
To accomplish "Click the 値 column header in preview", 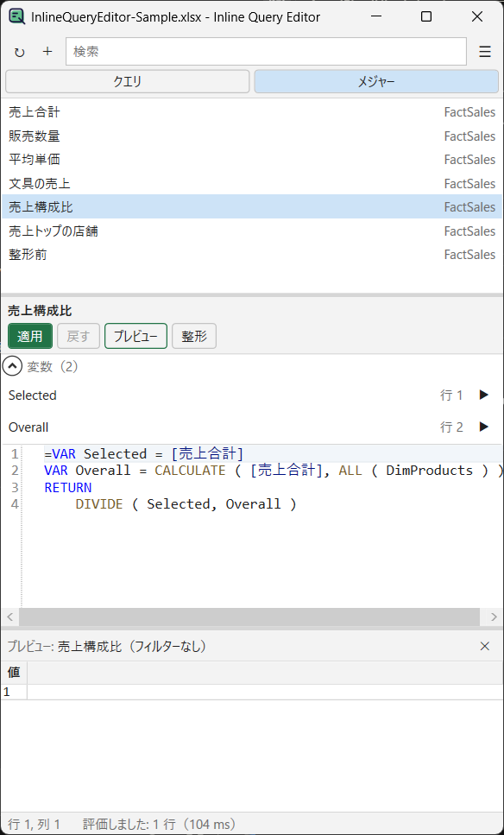I will point(14,673).
